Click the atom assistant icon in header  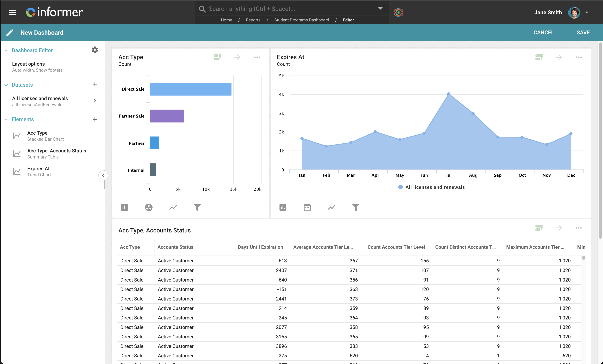398,12
